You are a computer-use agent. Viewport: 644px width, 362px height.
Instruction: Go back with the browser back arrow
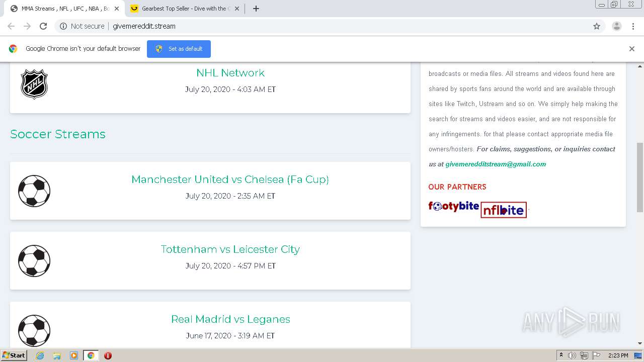pyautogui.click(x=11, y=26)
